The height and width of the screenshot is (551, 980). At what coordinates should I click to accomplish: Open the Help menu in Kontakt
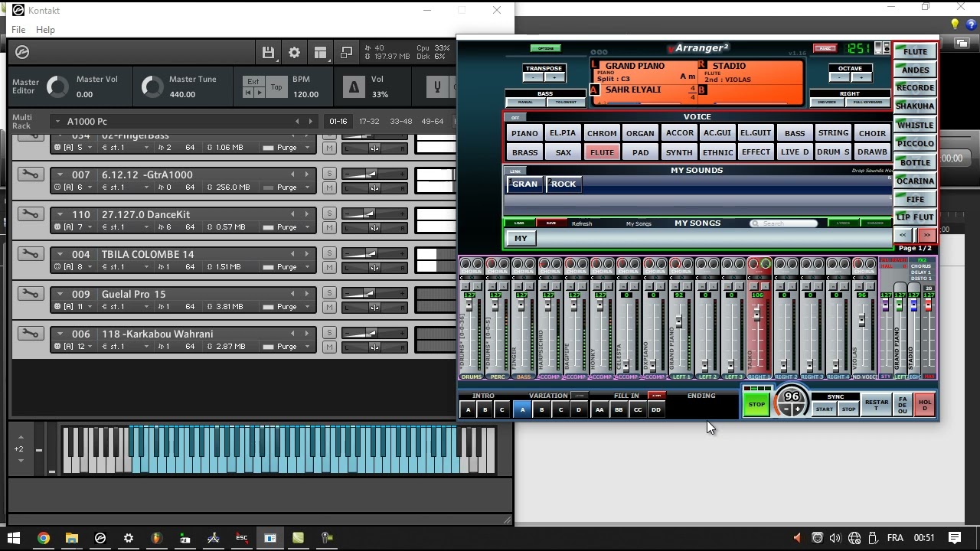pyautogui.click(x=45, y=30)
